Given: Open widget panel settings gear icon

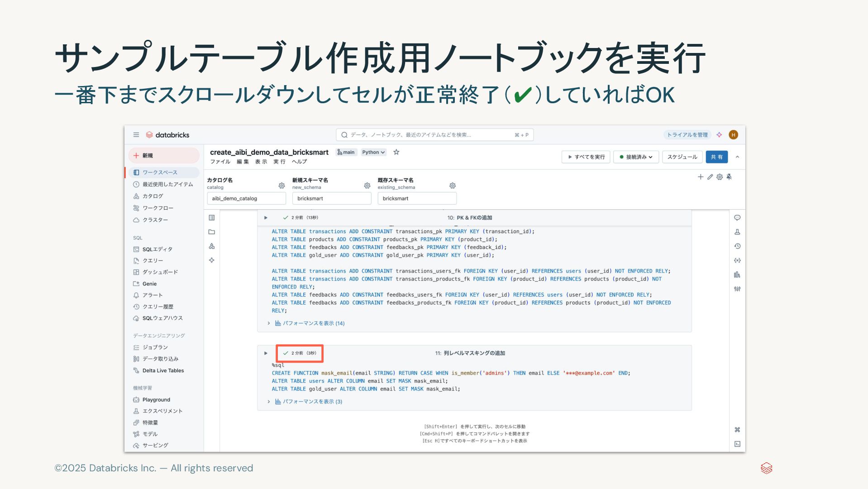Looking at the screenshot, I should pos(720,177).
